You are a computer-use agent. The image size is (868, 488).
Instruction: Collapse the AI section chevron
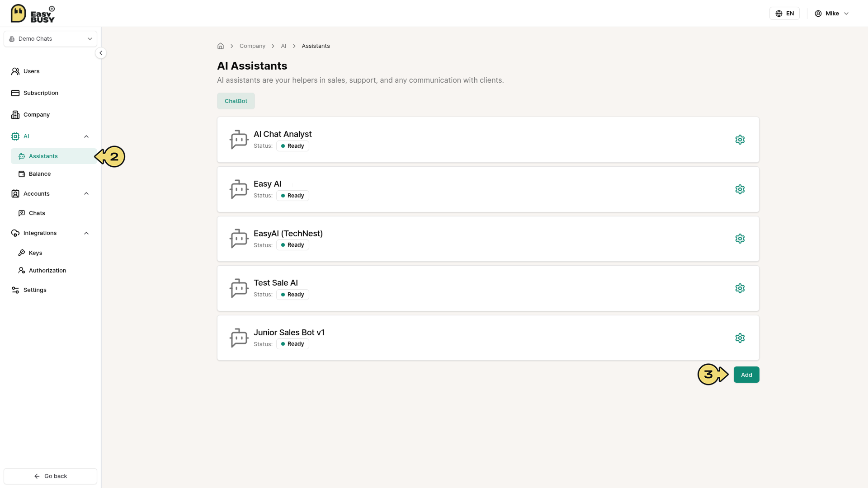click(86, 136)
